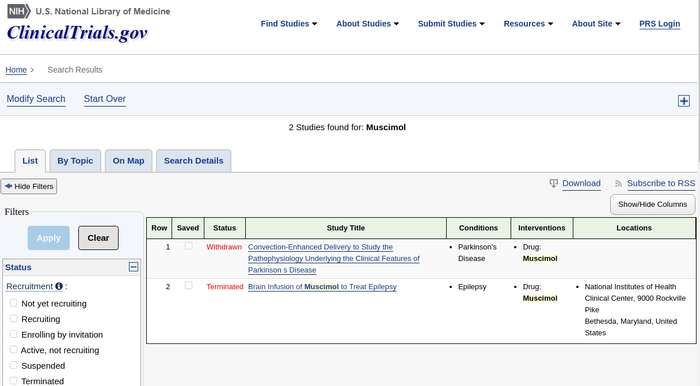700x386 pixels.
Task: Click the Epilepsy condition
Action: pos(472,286)
